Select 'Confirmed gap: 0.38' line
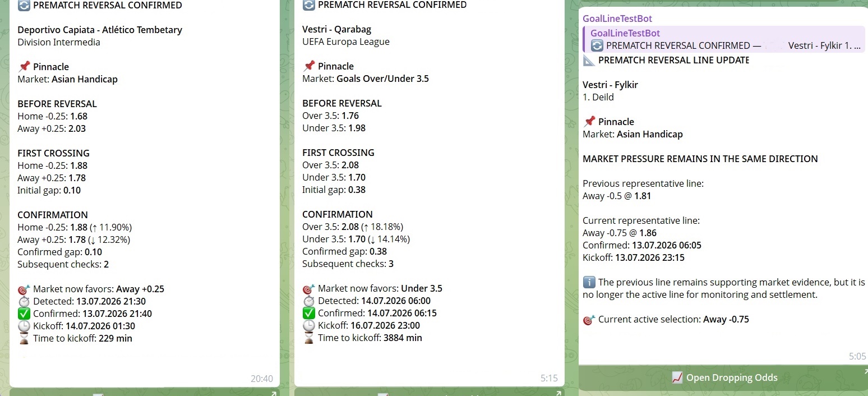 pyautogui.click(x=344, y=251)
